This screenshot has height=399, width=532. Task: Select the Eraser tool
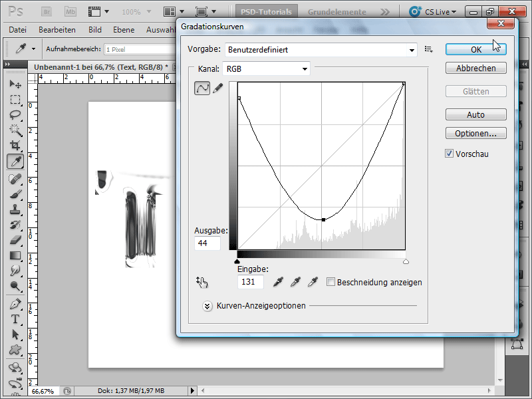pyautogui.click(x=15, y=240)
